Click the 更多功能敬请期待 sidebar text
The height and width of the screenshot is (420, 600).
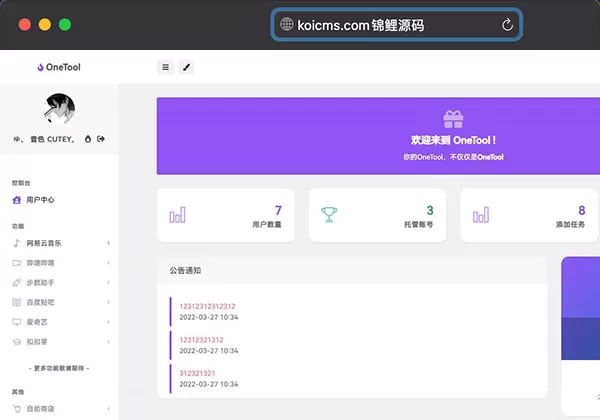click(x=59, y=368)
